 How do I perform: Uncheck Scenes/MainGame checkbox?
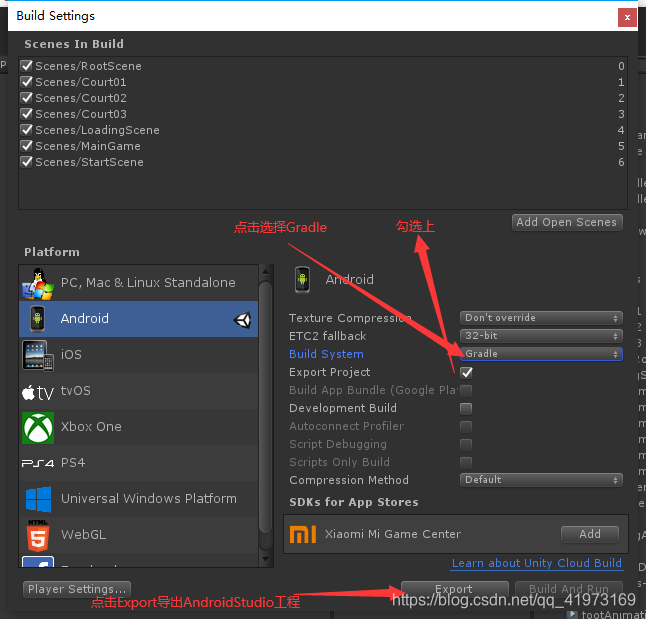[x=27, y=146]
